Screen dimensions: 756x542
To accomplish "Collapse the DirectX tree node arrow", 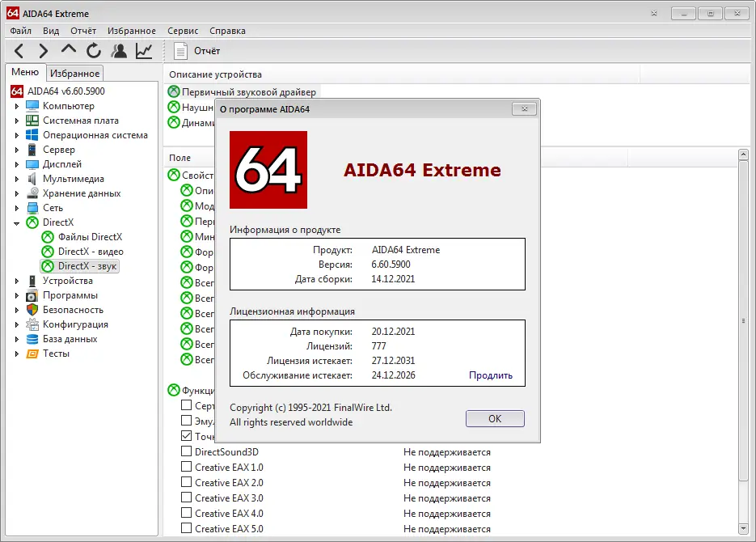I will point(17,222).
